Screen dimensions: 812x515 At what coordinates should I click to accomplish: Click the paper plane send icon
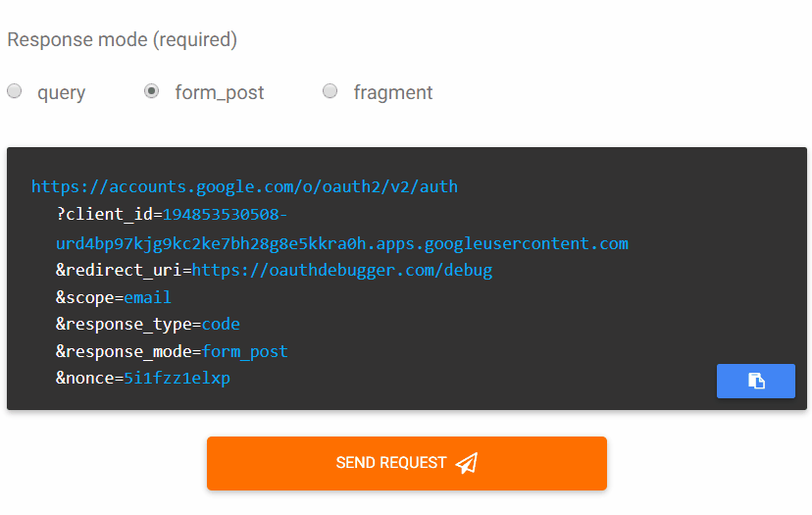click(467, 463)
